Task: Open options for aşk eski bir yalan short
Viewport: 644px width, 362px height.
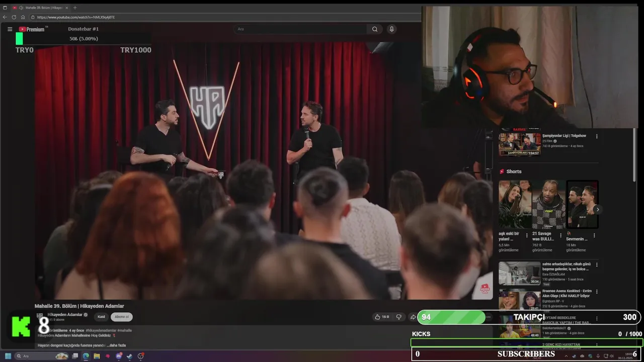Action: pos(527,235)
